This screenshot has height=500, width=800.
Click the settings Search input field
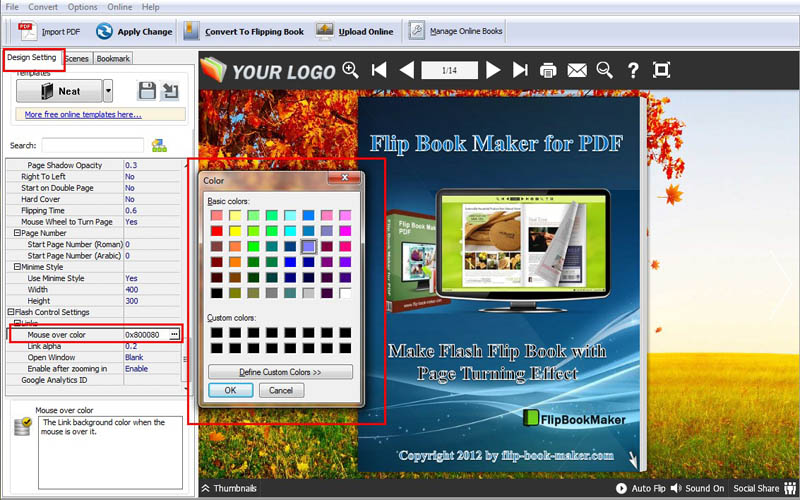tap(92, 145)
